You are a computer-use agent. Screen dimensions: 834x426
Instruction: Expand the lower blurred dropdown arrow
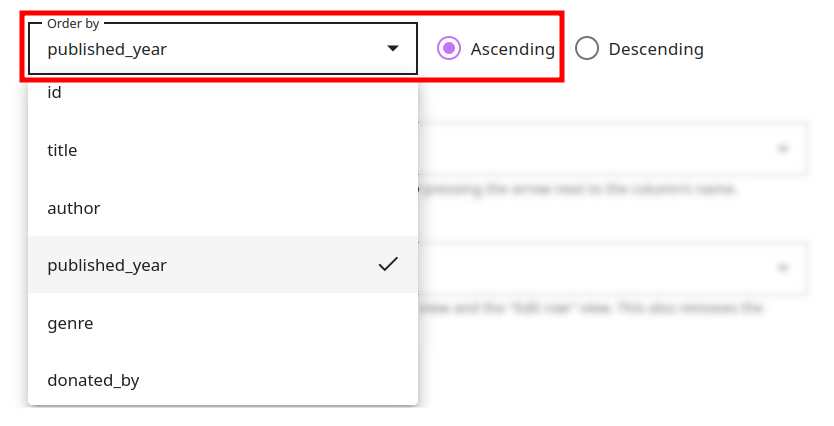point(783,268)
